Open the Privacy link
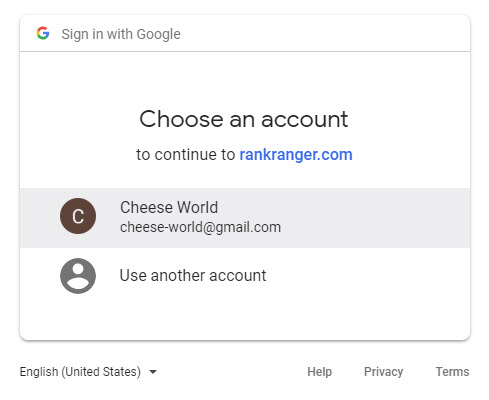Image resolution: width=489 pixels, height=400 pixels. [x=384, y=372]
